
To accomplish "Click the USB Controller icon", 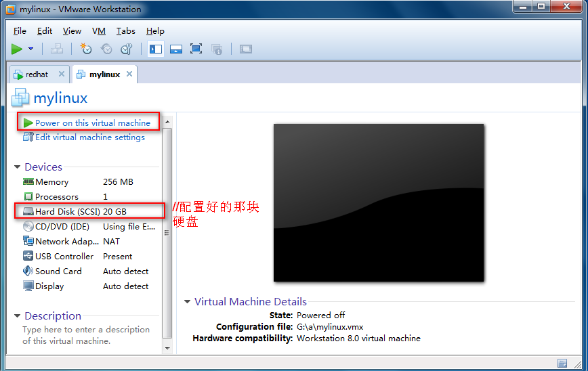I will tap(28, 256).
